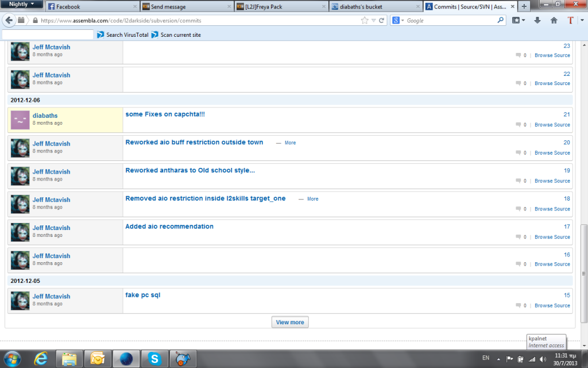Expand More on Reworked aio buff restriction commit
Screen dimensions: 588x368
click(290, 143)
